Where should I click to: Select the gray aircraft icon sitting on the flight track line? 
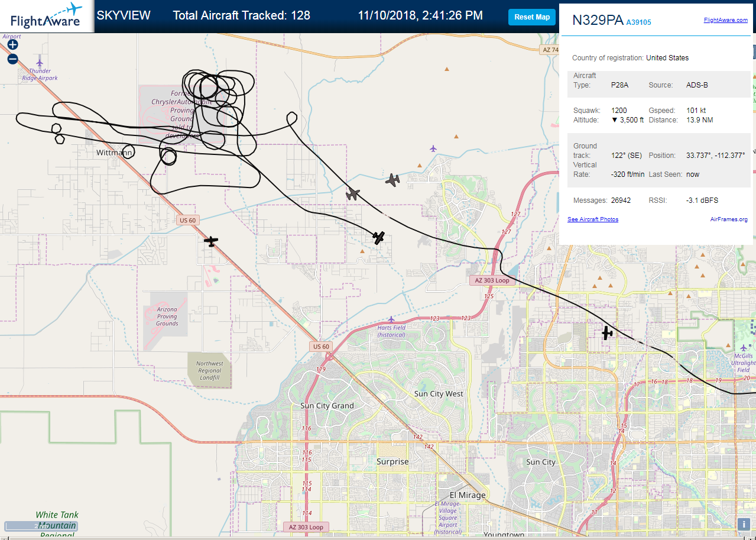353,194
